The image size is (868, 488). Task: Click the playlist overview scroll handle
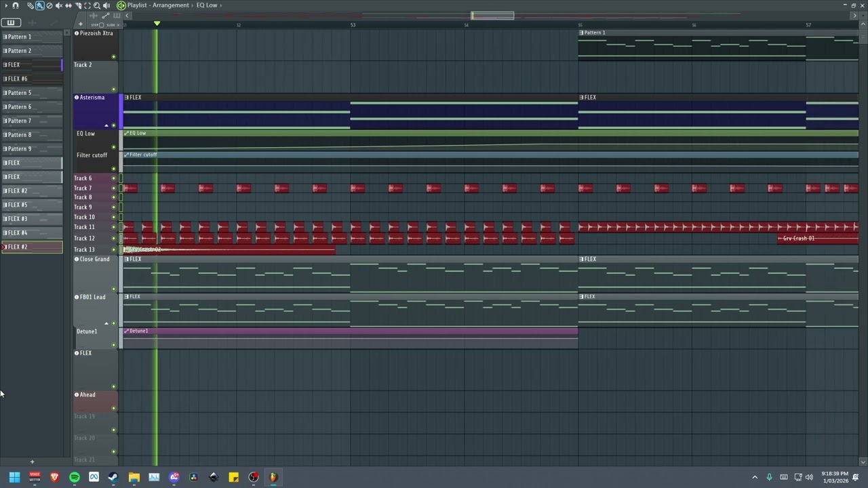pyautogui.click(x=492, y=16)
